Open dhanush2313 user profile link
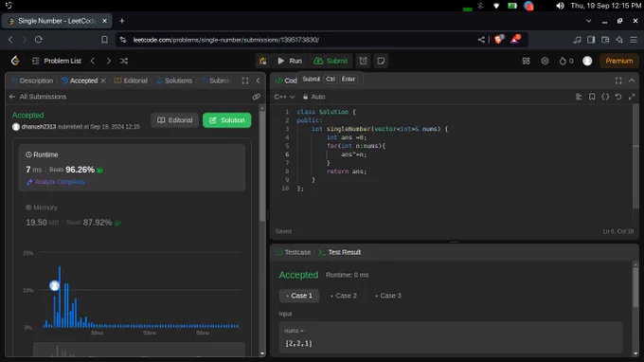 click(x=38, y=127)
